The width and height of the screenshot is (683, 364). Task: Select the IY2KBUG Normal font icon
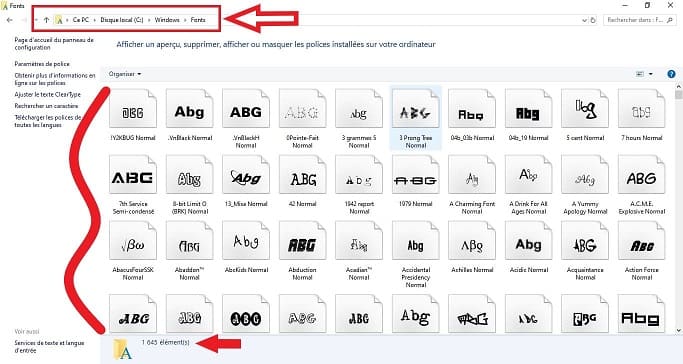(133, 109)
